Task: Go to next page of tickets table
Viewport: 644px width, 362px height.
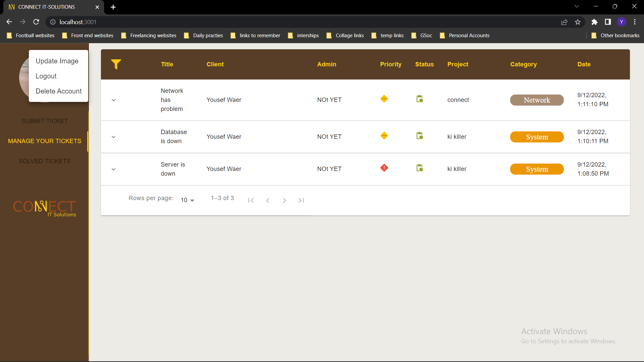Action: (x=284, y=200)
